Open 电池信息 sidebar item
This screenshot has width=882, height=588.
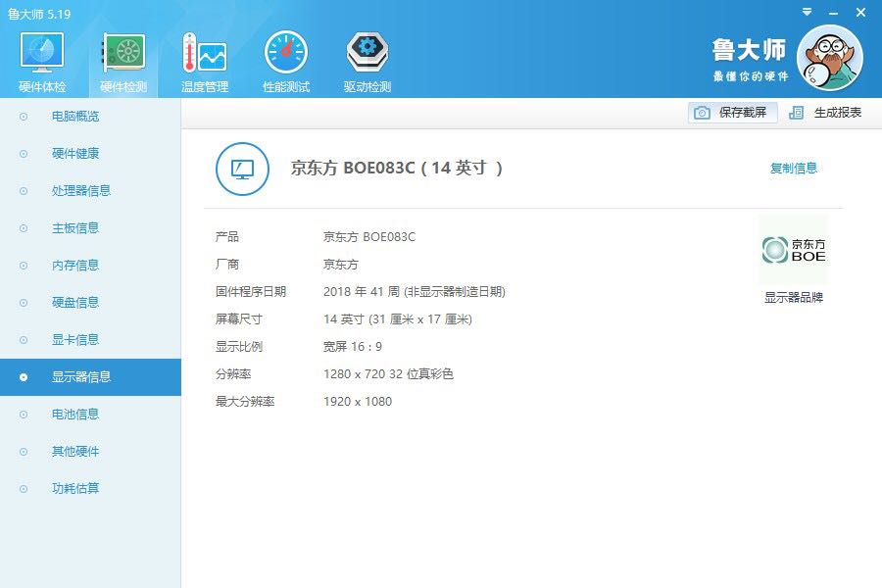pyautogui.click(x=90, y=415)
